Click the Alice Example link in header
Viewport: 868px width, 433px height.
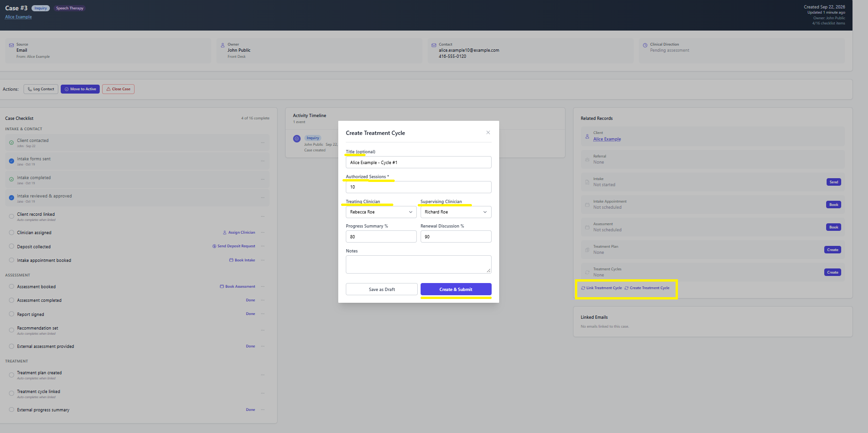tap(18, 17)
